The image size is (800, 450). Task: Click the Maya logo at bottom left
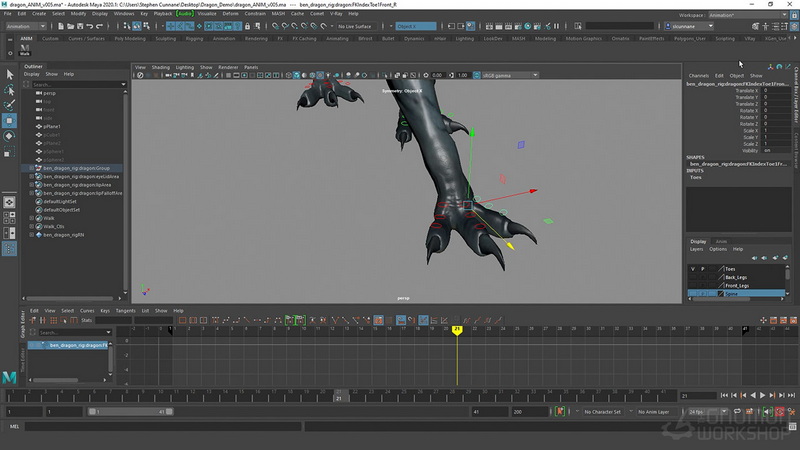pos(9,378)
